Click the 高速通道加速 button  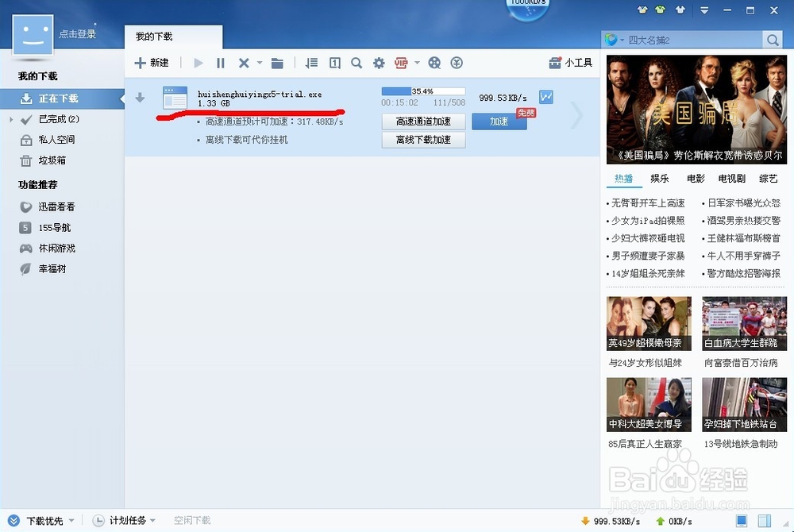click(x=423, y=121)
